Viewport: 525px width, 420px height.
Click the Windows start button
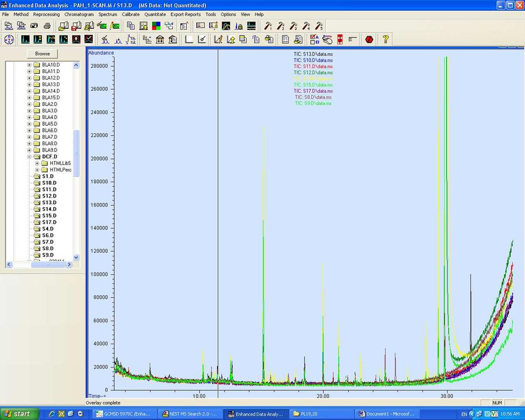tap(19, 414)
